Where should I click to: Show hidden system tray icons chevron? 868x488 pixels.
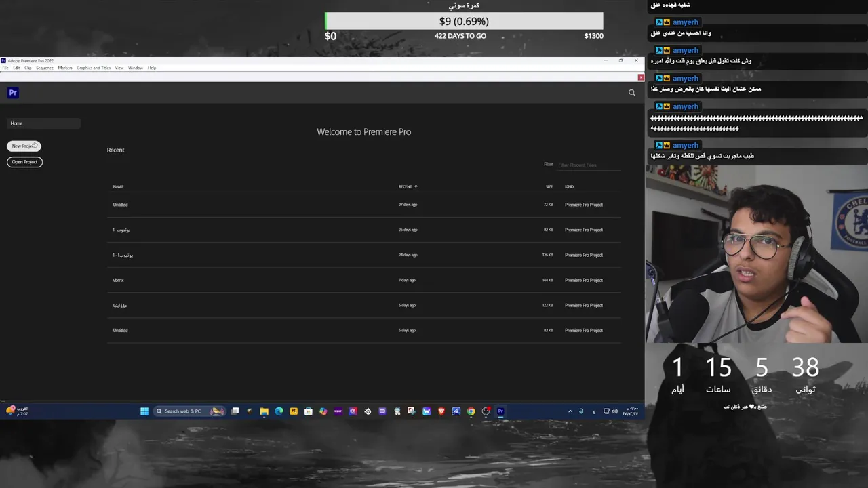(570, 411)
